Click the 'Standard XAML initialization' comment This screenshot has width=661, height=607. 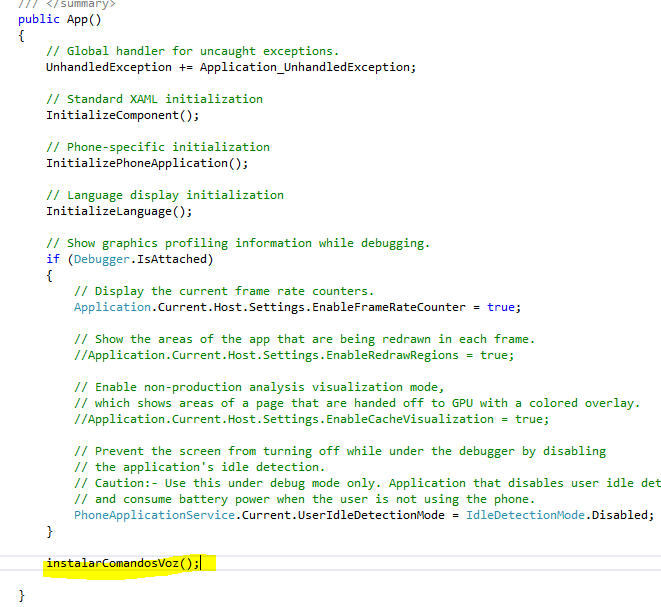point(154,99)
